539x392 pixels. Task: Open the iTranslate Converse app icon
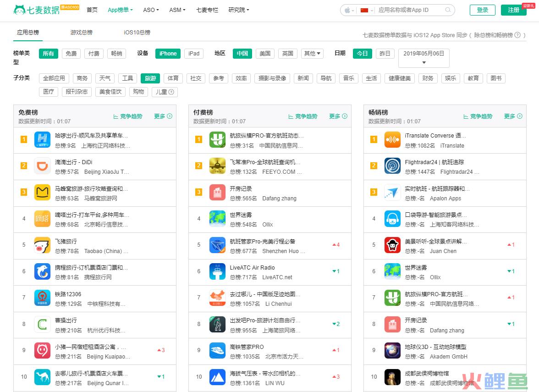point(392,139)
